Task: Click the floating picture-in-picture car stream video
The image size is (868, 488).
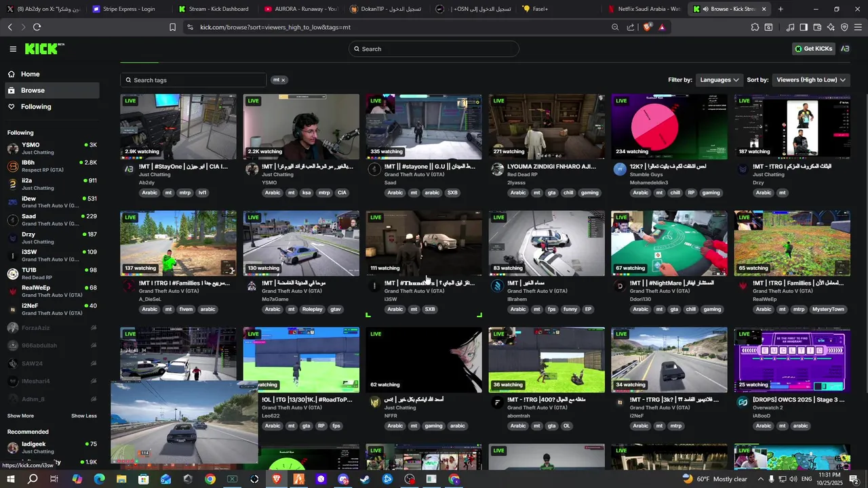Action: [x=184, y=422]
